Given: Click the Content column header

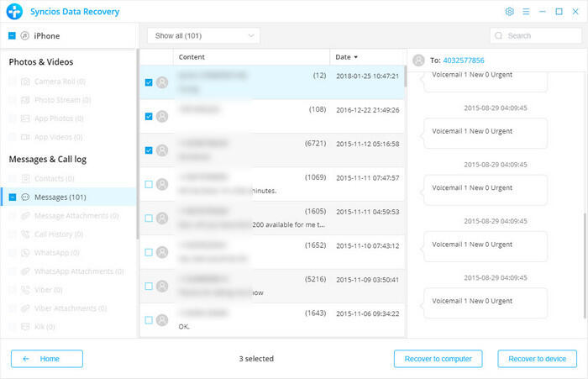Looking at the screenshot, I should point(192,57).
